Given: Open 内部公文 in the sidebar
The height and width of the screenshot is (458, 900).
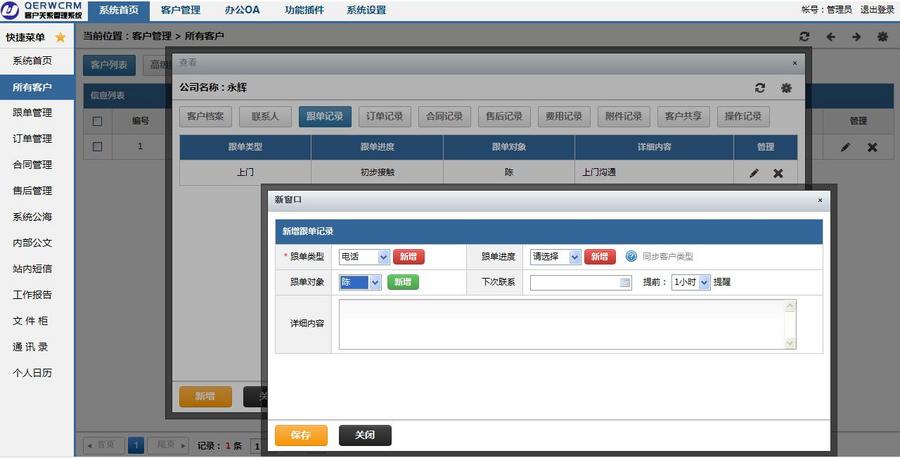Looking at the screenshot, I should click(32, 243).
